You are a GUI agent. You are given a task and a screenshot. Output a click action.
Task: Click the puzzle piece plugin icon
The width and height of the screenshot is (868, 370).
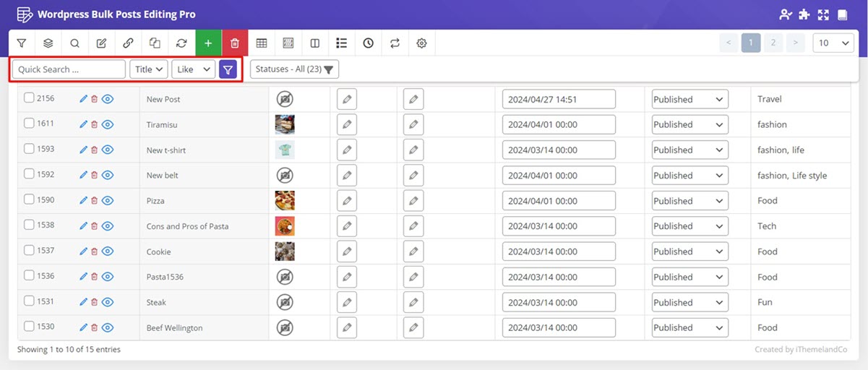tap(804, 14)
